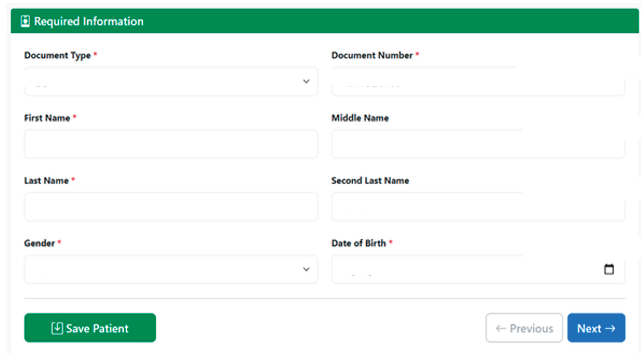Focus the Document Number field
The height and width of the screenshot is (360, 644).
[x=478, y=81]
